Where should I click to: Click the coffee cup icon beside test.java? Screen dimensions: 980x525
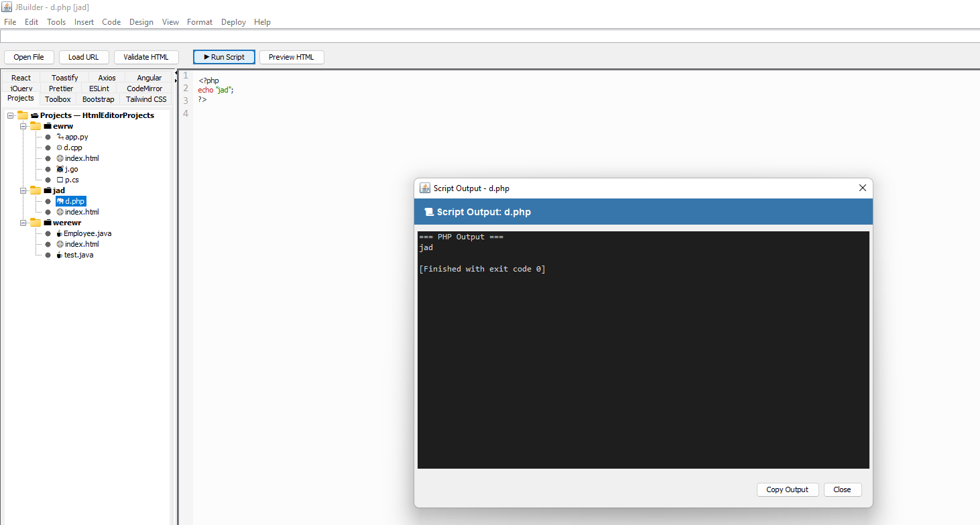click(59, 255)
